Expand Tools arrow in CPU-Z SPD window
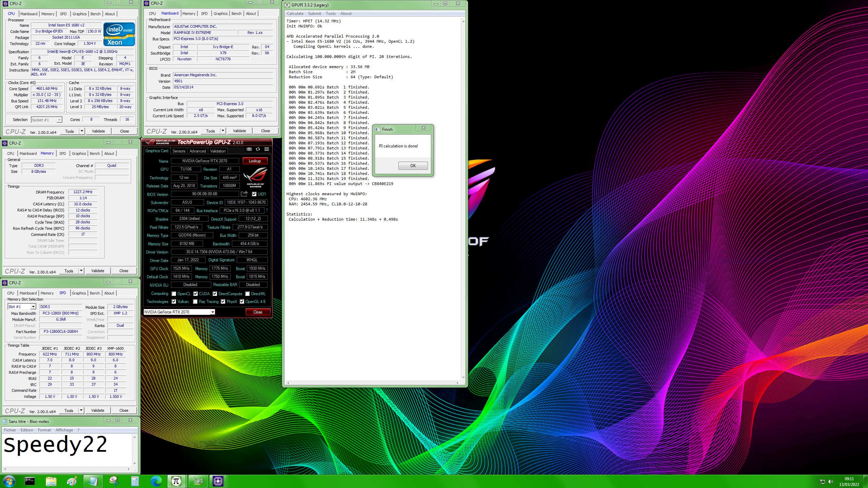Viewport: 868px width, 488px height. pyautogui.click(x=81, y=410)
